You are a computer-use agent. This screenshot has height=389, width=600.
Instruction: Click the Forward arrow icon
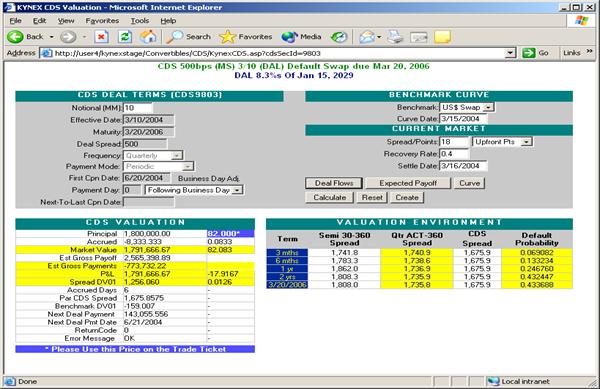coord(68,37)
